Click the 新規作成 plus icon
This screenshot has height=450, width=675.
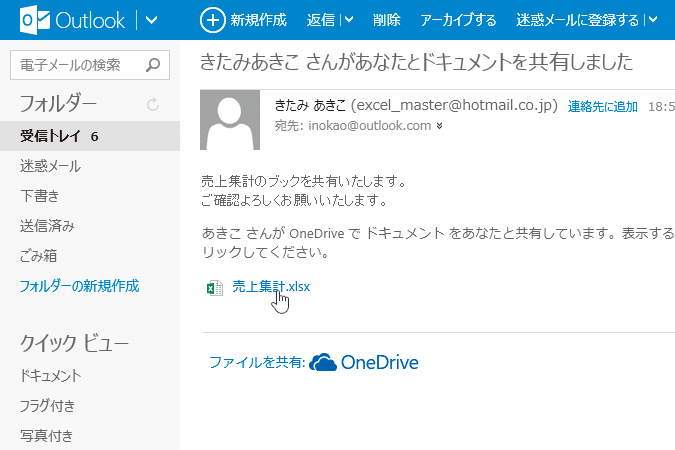click(212, 20)
